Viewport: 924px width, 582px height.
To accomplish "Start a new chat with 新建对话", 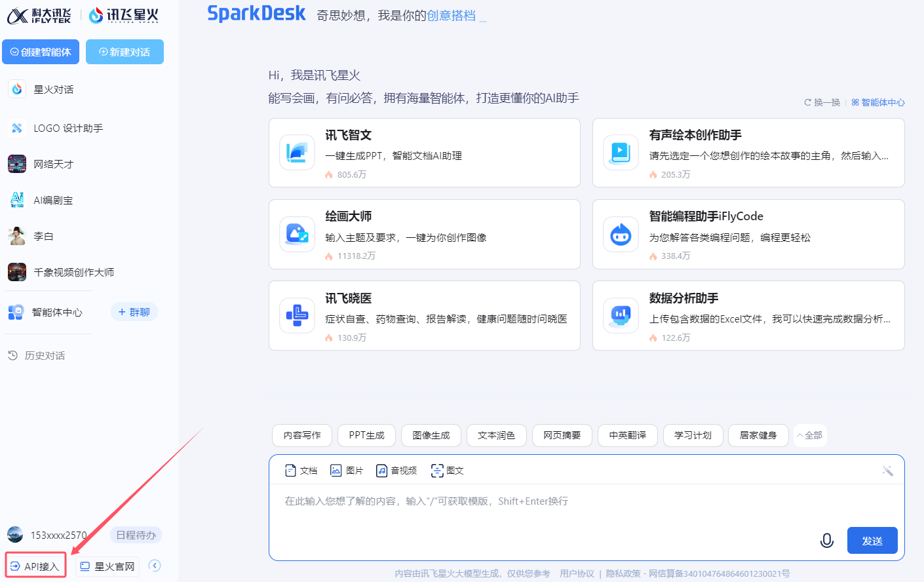I will (125, 52).
